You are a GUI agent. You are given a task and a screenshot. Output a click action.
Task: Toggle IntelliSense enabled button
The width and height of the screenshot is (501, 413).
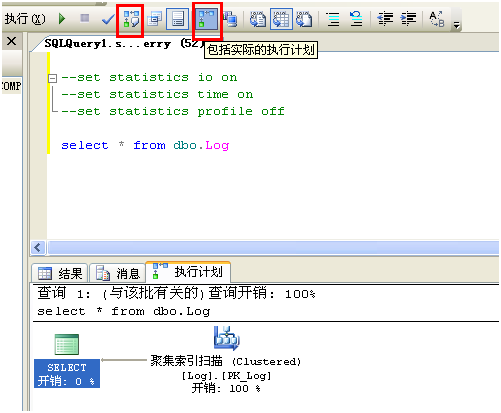pos(177,19)
